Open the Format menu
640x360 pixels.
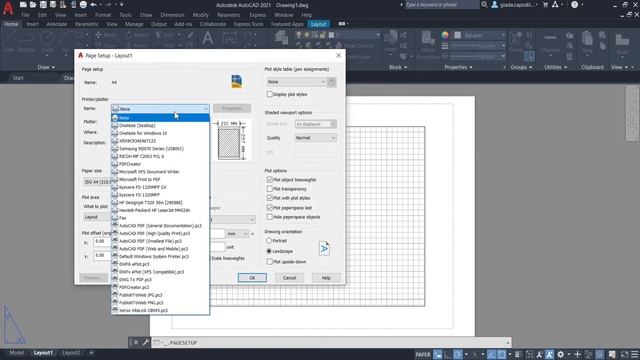point(103,15)
